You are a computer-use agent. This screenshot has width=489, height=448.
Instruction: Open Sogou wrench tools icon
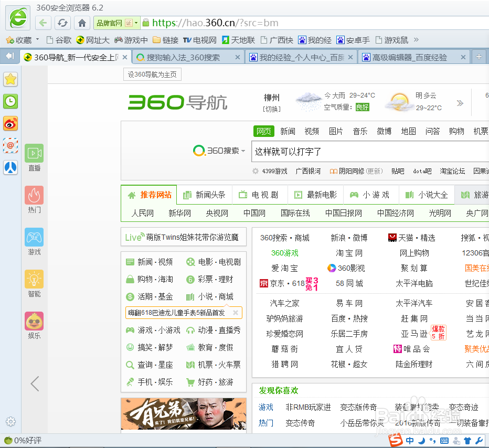click(479, 441)
